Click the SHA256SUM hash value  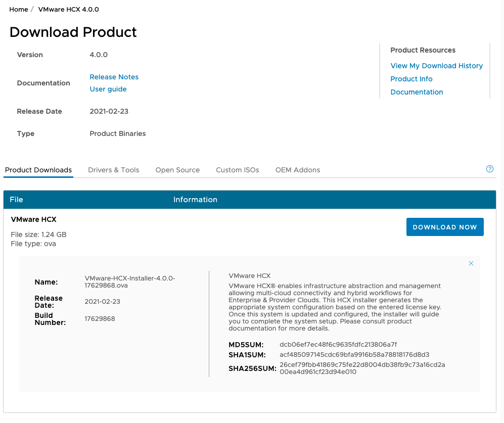point(362,368)
